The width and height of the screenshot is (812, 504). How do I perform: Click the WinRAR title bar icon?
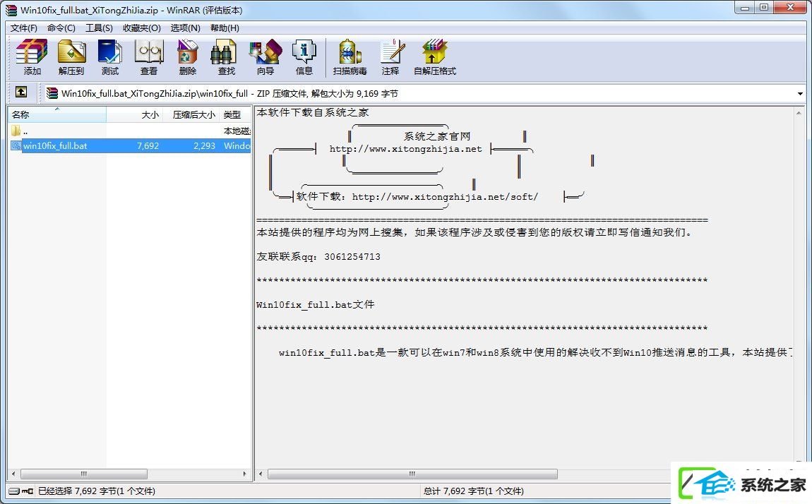[11, 10]
